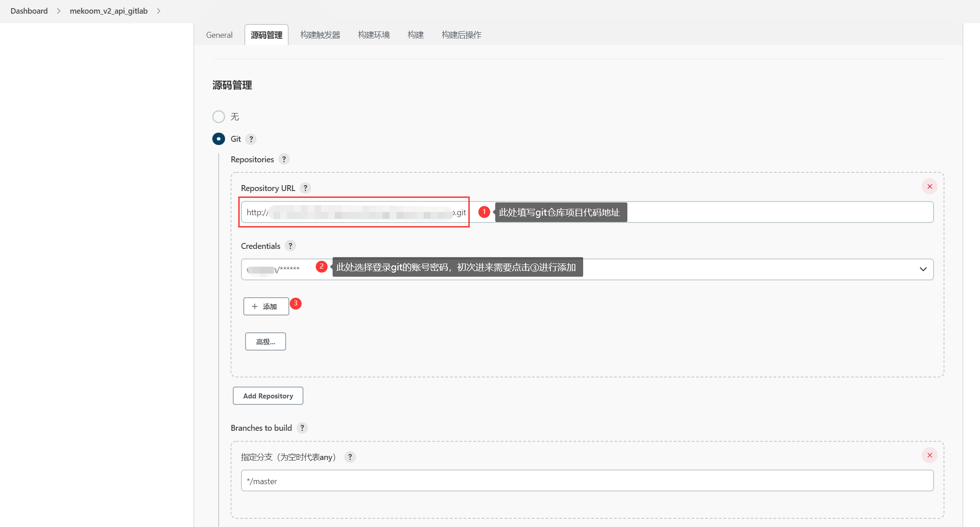Switch to 构建触发器 tab
Screen dimensions: 980x527
click(x=320, y=35)
